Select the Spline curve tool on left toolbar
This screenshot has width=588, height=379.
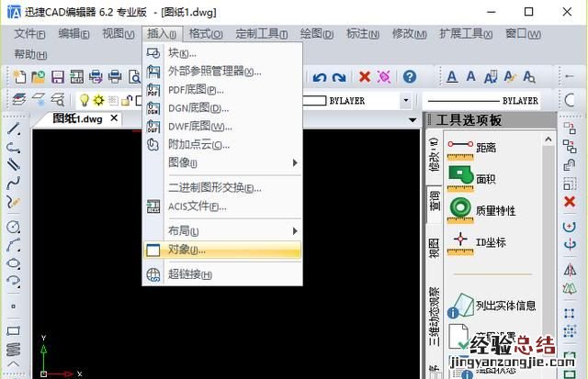coord(14,184)
